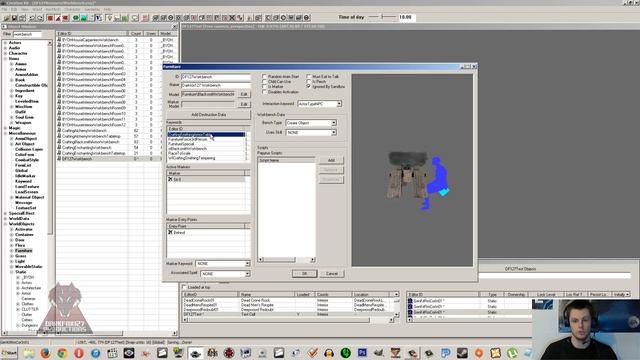640x360 pixels.
Task: Click the Windows Start button
Action: pos(9,353)
